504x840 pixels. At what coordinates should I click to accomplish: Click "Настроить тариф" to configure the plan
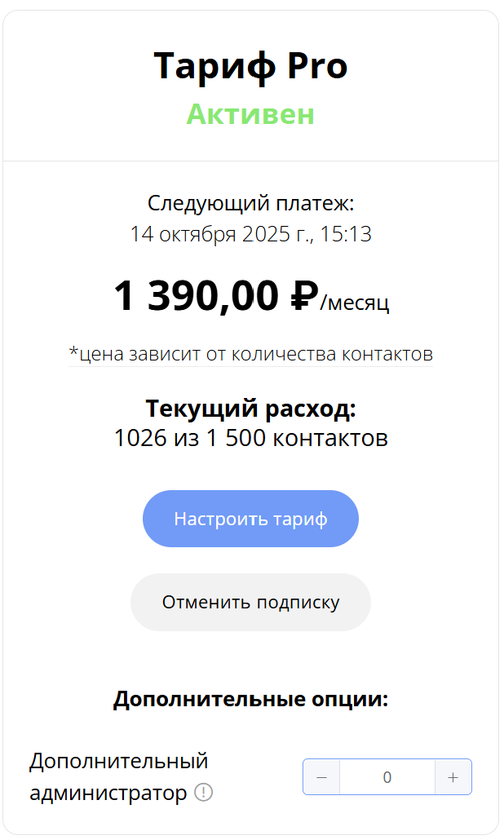click(250, 518)
